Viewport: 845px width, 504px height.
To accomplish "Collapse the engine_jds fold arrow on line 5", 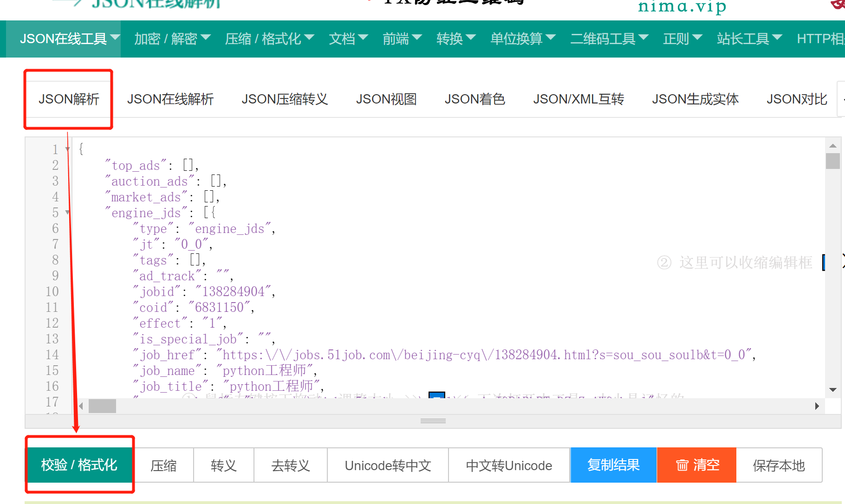I will click(x=68, y=213).
